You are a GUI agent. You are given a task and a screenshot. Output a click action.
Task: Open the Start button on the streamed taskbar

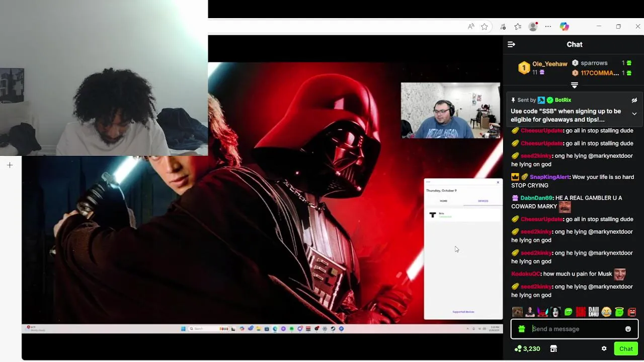183,329
